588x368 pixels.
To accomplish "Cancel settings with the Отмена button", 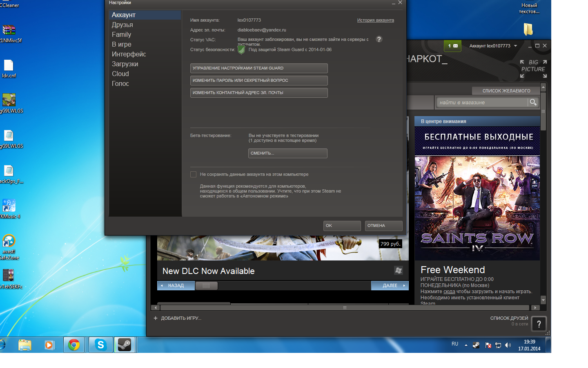I will (x=384, y=226).
